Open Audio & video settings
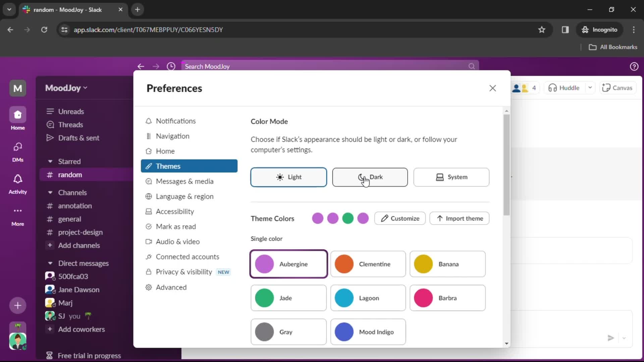Screen dimensions: 644x362 click(x=178, y=241)
